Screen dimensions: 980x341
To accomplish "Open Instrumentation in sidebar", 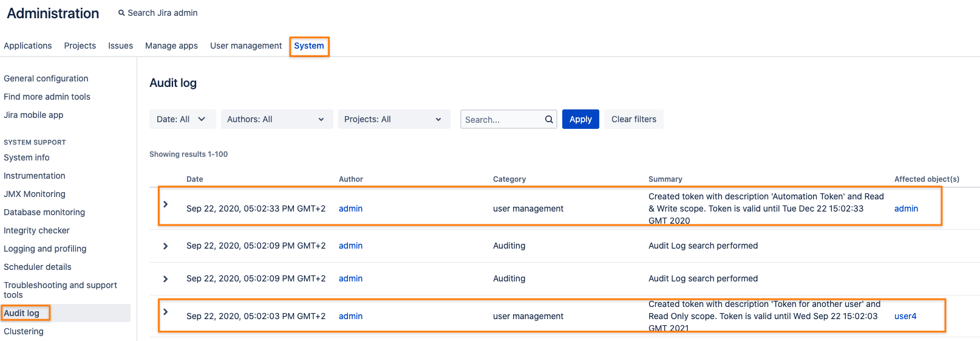I will coord(35,176).
